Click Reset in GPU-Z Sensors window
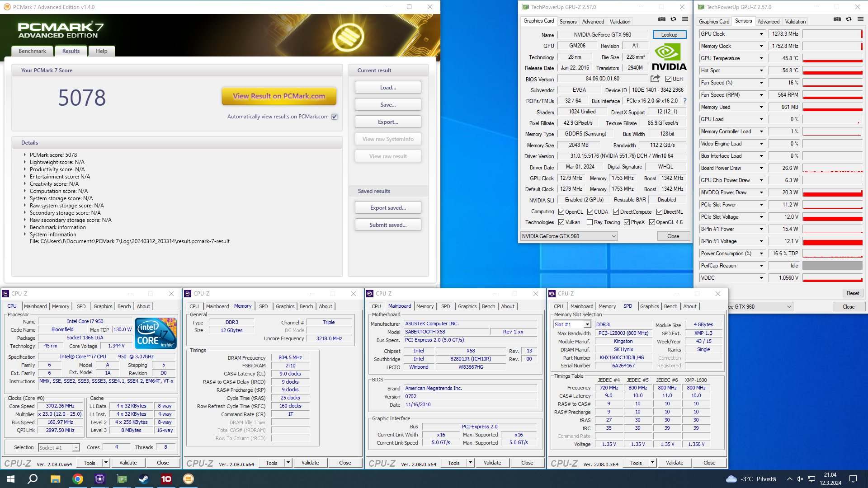The height and width of the screenshot is (488, 868). (x=853, y=293)
